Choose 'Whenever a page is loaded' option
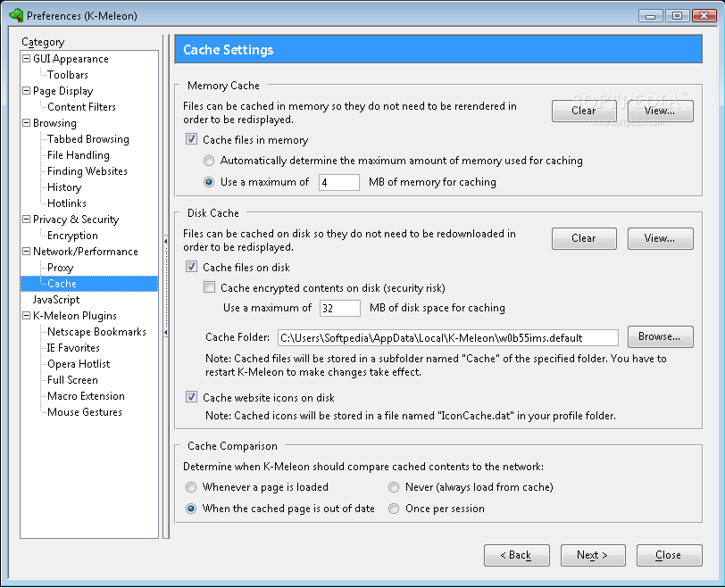 pyautogui.click(x=191, y=487)
